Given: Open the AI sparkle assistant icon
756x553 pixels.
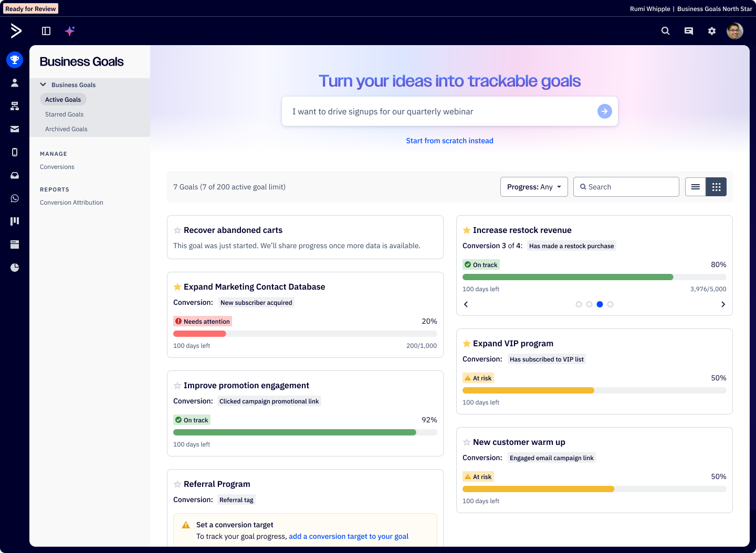Looking at the screenshot, I should [x=70, y=31].
